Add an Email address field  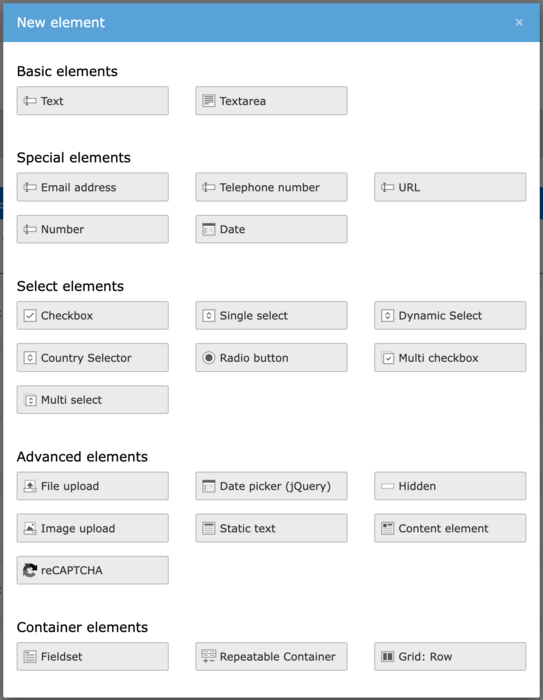[92, 187]
